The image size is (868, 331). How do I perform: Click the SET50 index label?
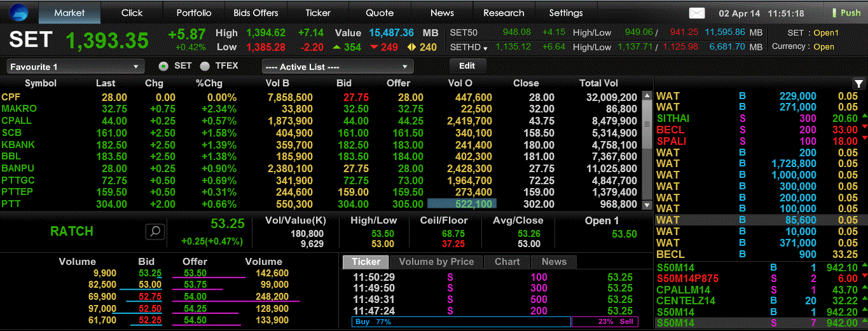coord(464,32)
